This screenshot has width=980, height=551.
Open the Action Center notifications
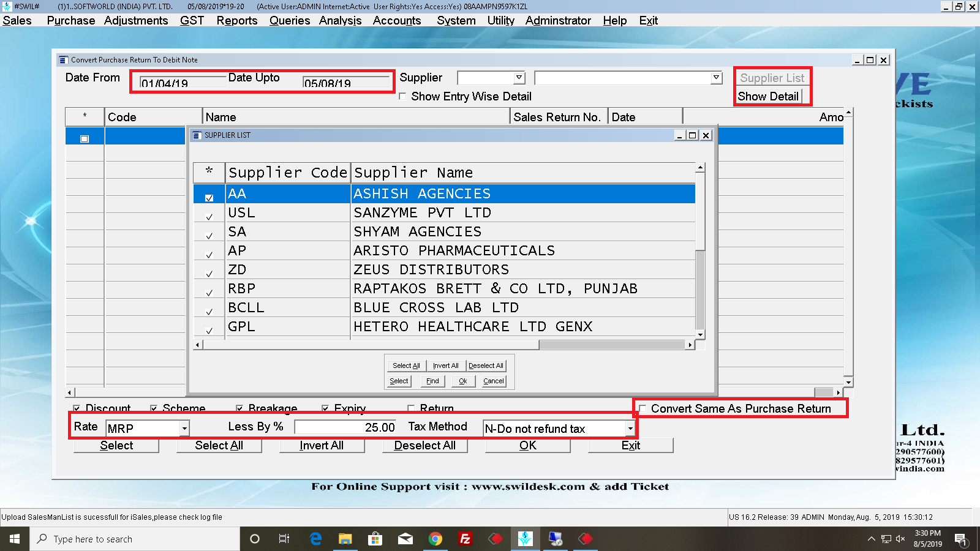coord(961,539)
